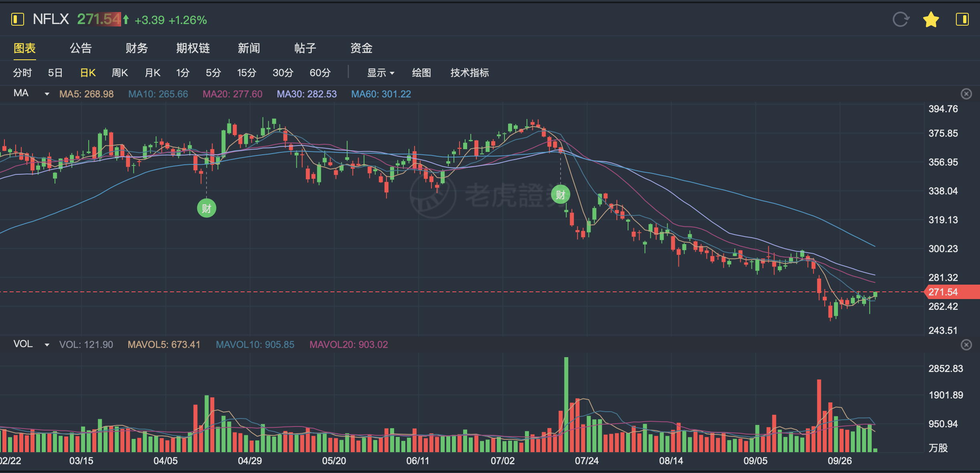Select the 分时 intraday period
This screenshot has width=980, height=473.
(22, 73)
